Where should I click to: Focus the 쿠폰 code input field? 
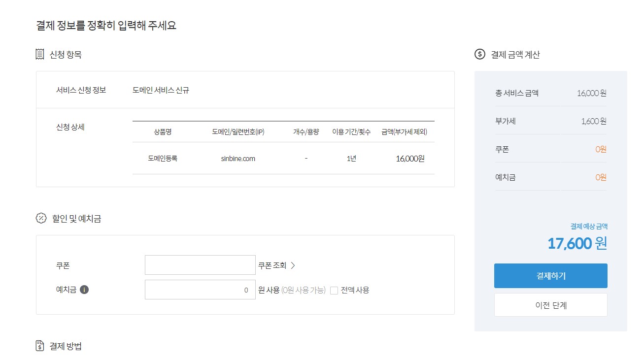click(x=200, y=265)
